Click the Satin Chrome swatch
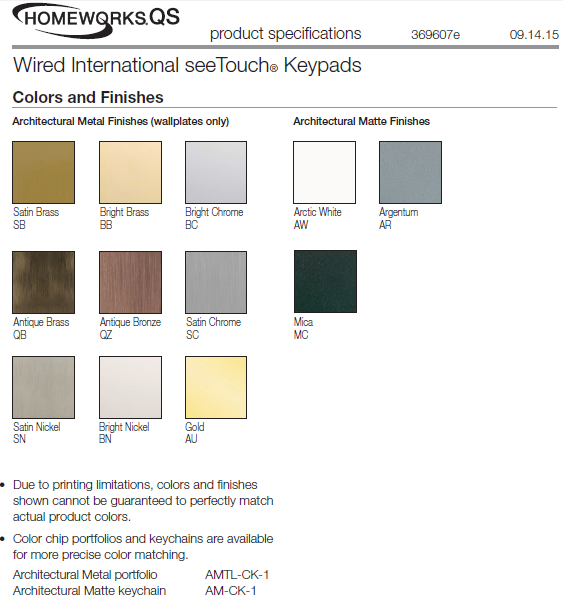Viewport: 563px width, 604px height. click(216, 282)
